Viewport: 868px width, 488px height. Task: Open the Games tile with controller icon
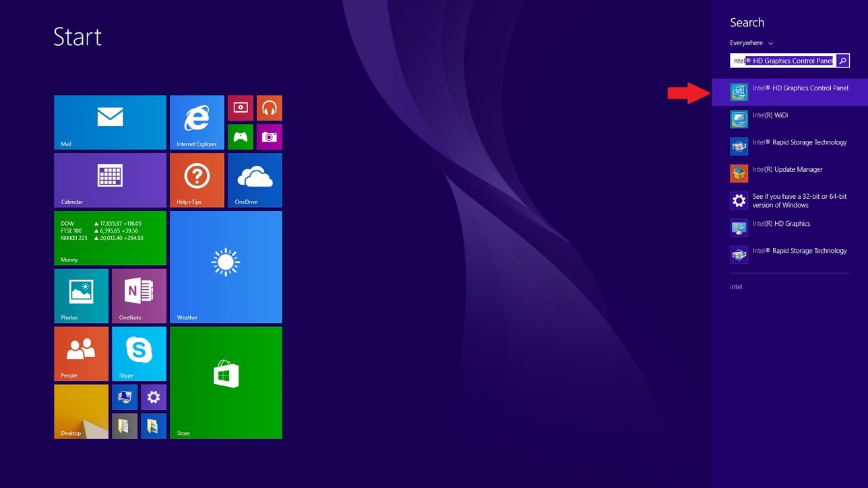241,137
